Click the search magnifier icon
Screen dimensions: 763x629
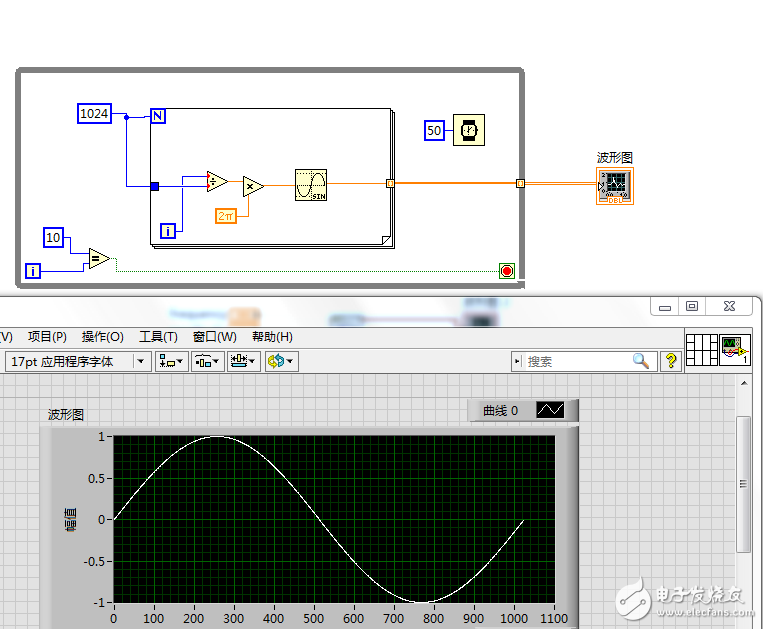[641, 361]
